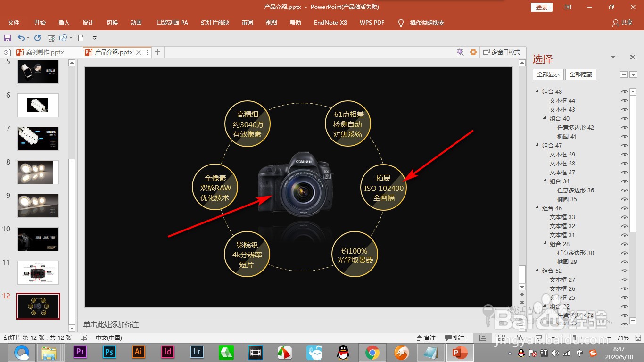Open the 选择 pane options dropdown arrow
The width and height of the screenshot is (644, 362).
[613, 57]
